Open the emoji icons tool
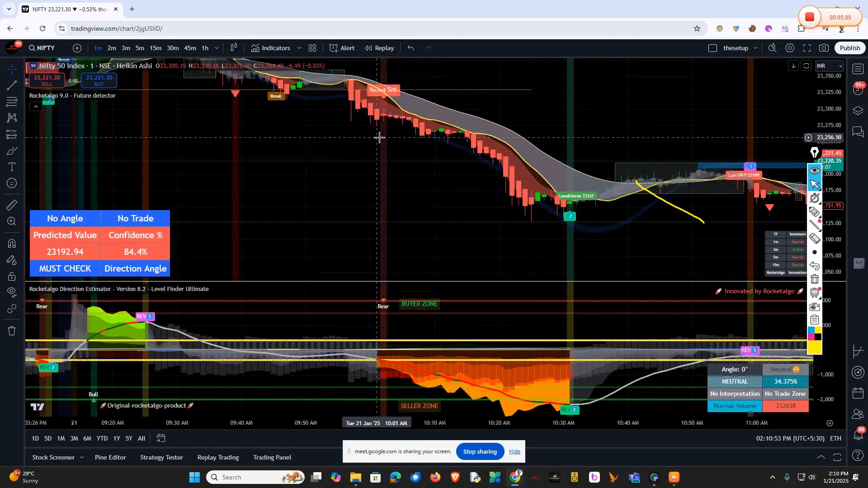This screenshot has height=488, width=868. (x=12, y=183)
